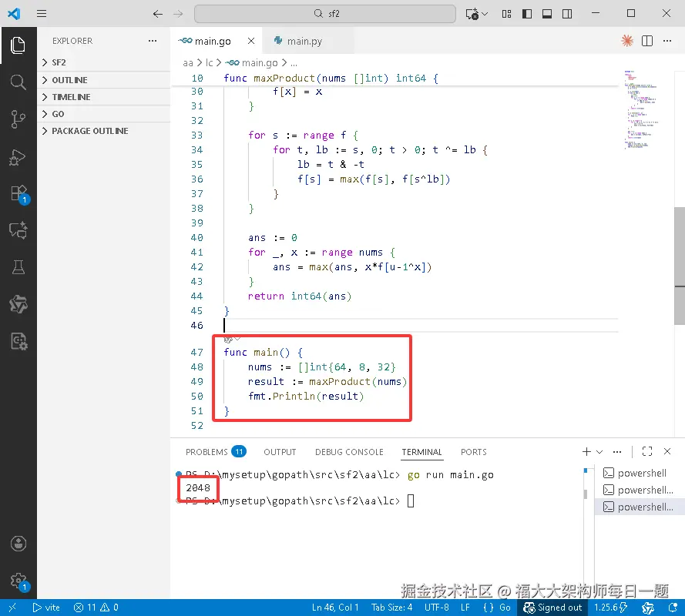Open Accounts icon in activity bar
Viewport: 685px width, 616px height.
(x=18, y=544)
